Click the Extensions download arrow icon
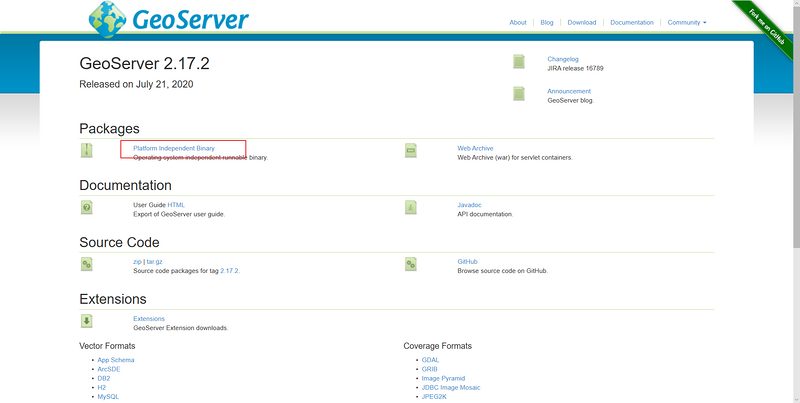 pyautogui.click(x=87, y=321)
